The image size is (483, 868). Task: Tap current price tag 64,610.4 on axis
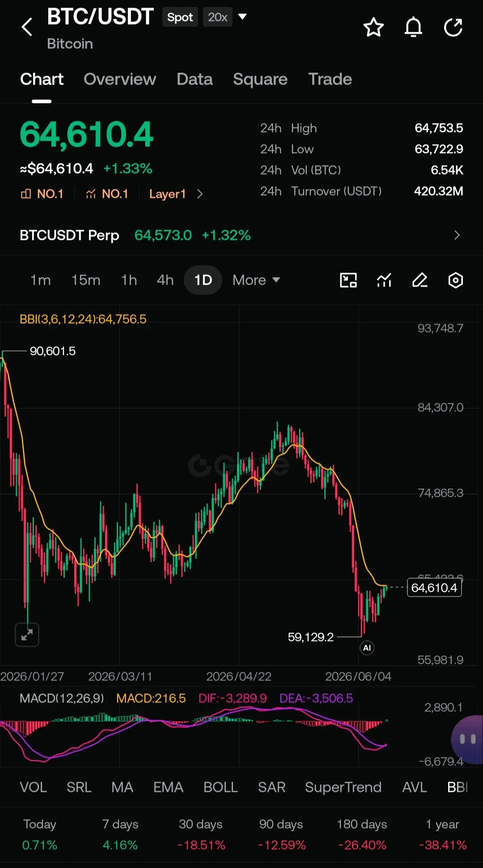[x=434, y=588]
